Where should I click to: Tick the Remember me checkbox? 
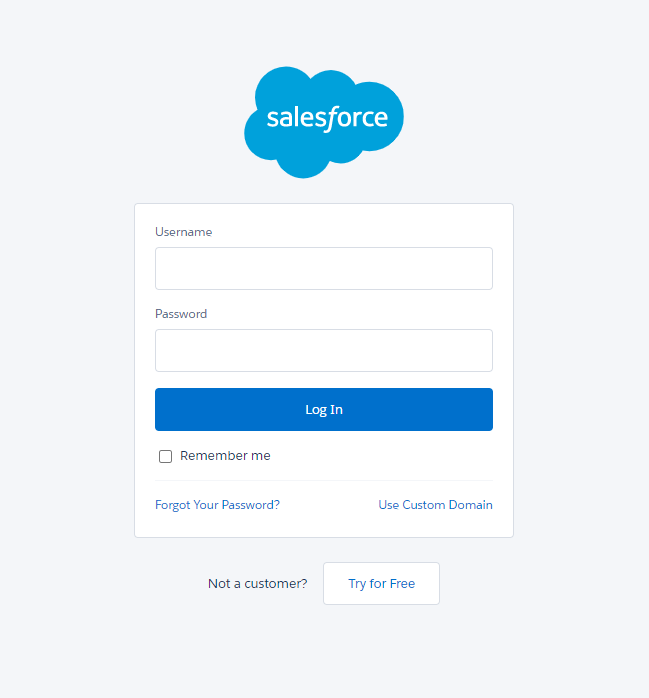[165, 456]
